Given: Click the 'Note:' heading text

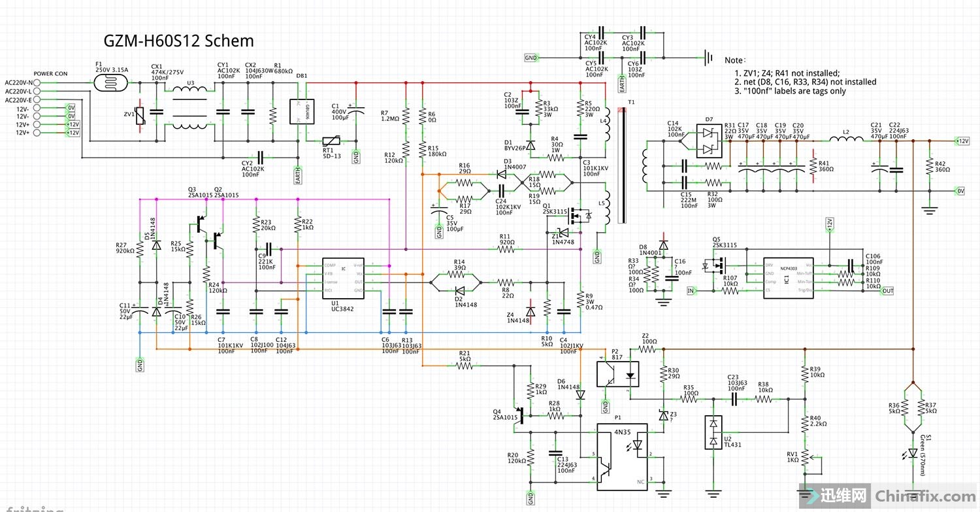Looking at the screenshot, I should [x=734, y=60].
